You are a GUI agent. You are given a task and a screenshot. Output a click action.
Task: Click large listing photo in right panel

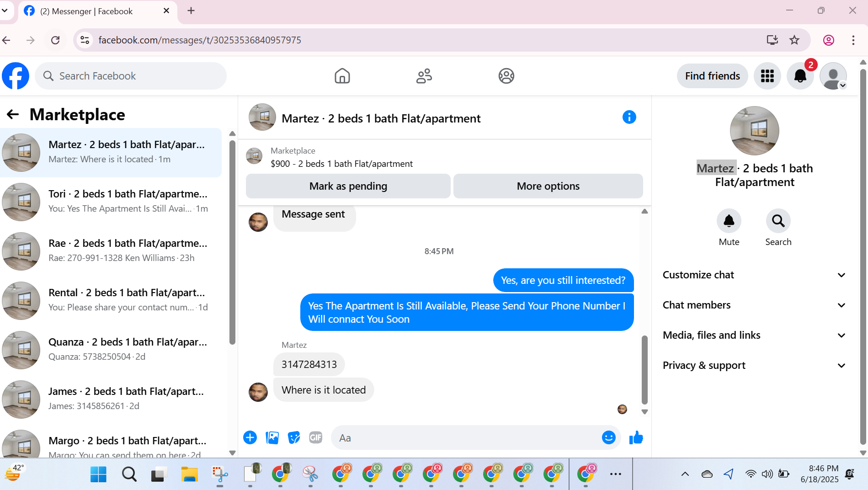point(755,131)
